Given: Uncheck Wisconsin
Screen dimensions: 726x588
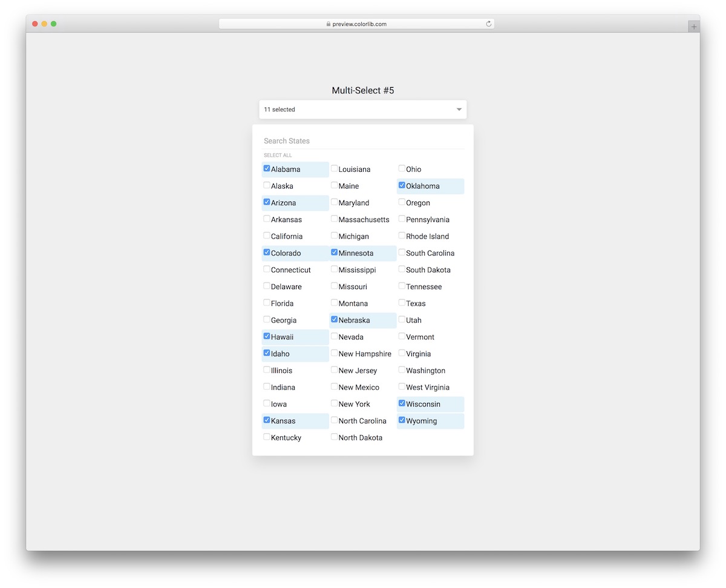Looking at the screenshot, I should [x=402, y=403].
